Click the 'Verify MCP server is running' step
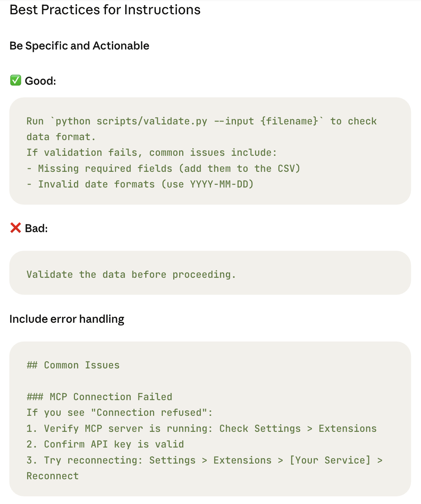This screenshot has width=421, height=504. click(x=201, y=428)
